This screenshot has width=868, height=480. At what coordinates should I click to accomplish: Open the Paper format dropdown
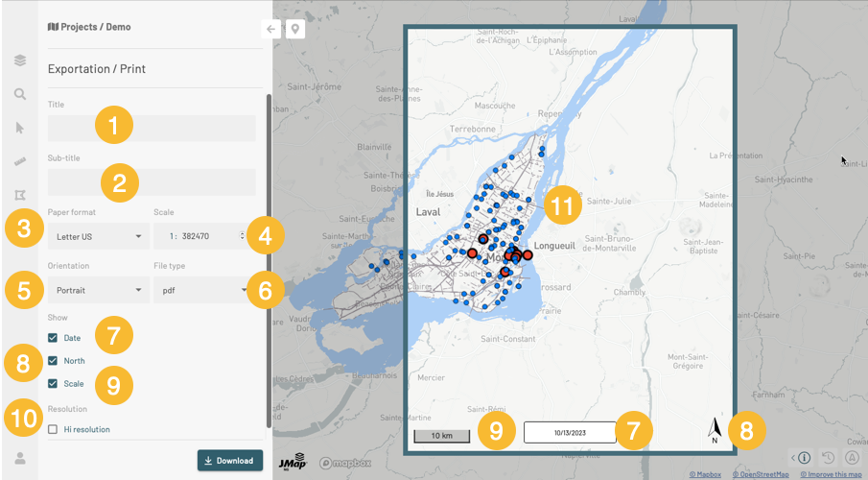pos(99,235)
